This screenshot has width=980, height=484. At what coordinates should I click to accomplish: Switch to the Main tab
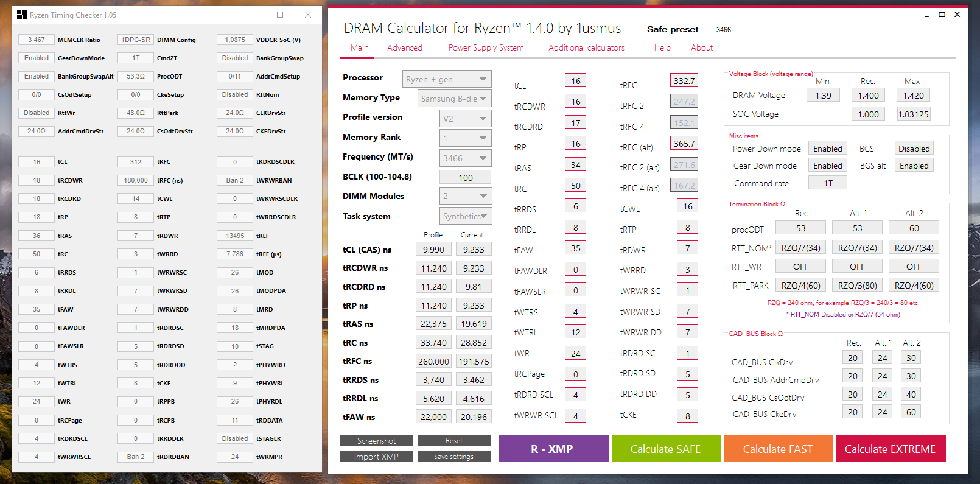(359, 47)
